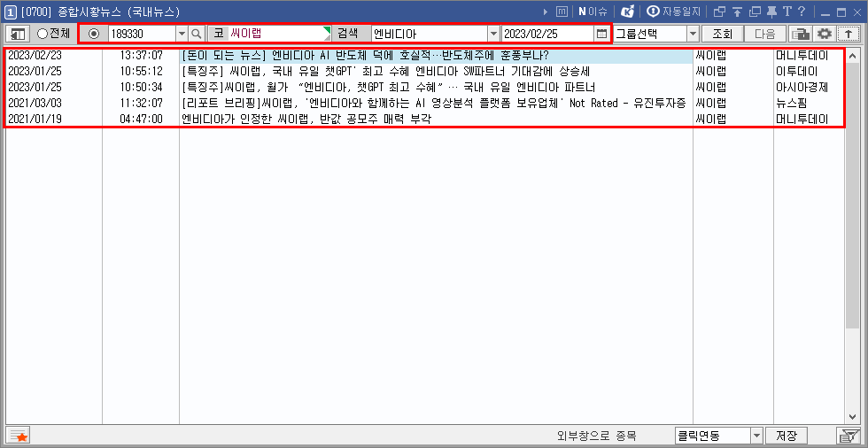
Task: Open the calendar date picker icon
Action: (601, 34)
